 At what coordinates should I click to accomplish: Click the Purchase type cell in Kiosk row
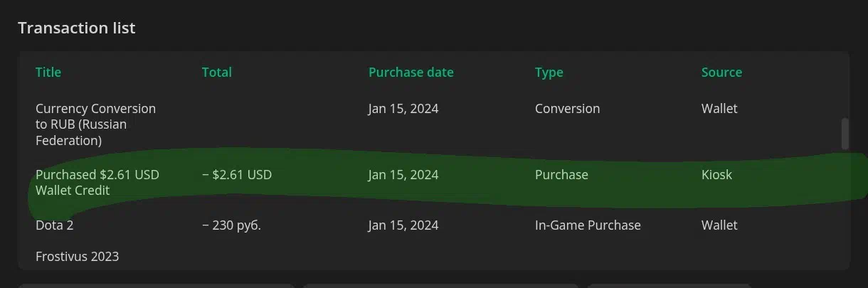[x=561, y=175]
